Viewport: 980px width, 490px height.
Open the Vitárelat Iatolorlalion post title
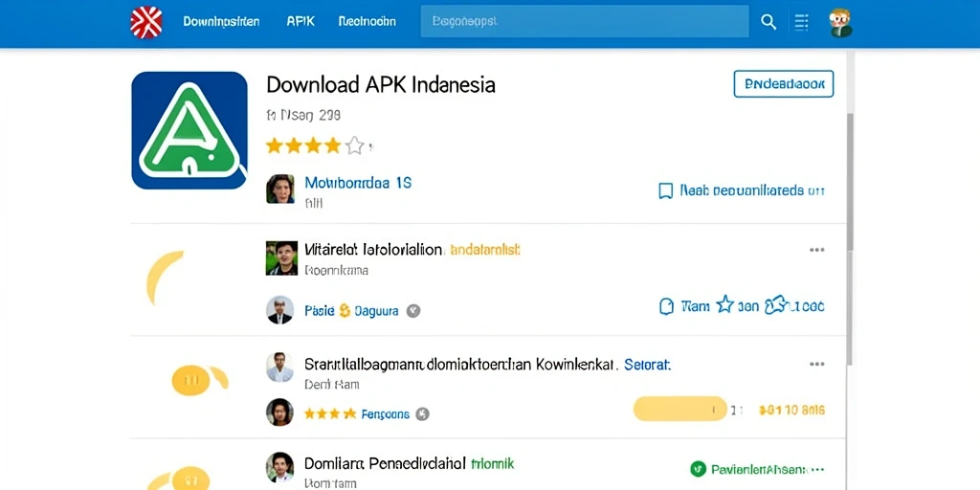374,250
